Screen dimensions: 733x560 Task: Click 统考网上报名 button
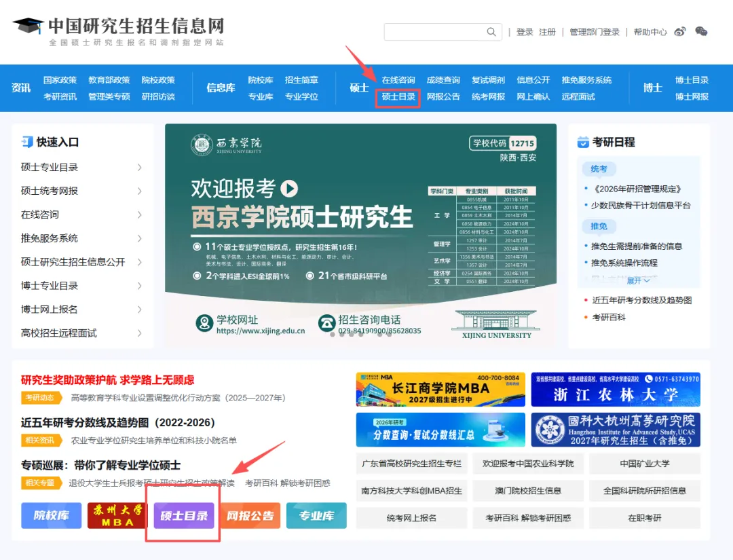[x=411, y=518]
